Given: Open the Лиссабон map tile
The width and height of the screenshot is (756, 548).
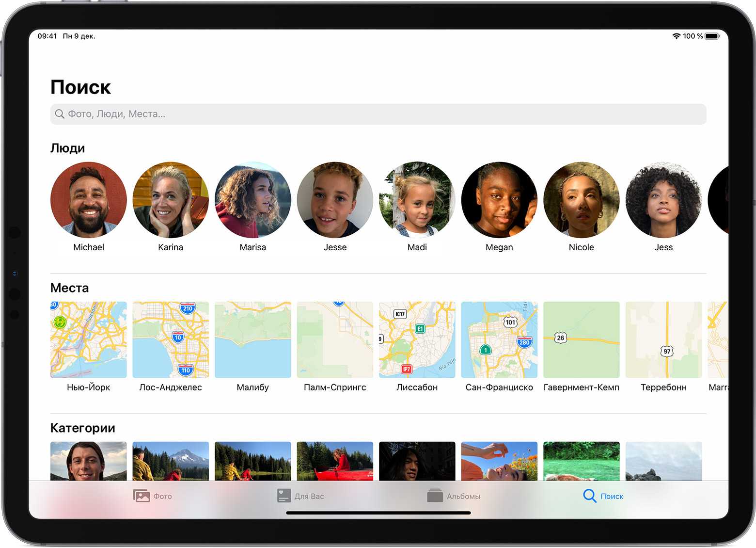Looking at the screenshot, I should coord(417,339).
